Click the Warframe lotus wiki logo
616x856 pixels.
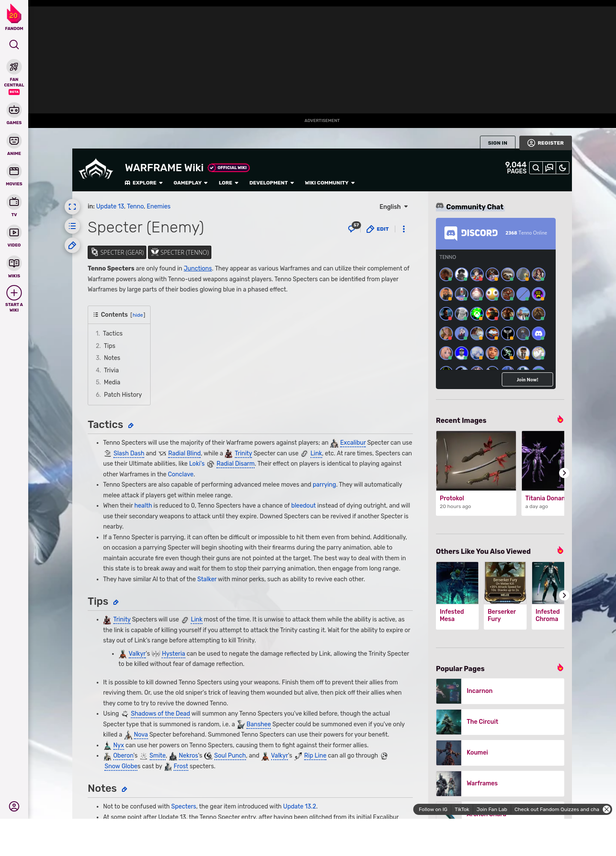coord(96,170)
